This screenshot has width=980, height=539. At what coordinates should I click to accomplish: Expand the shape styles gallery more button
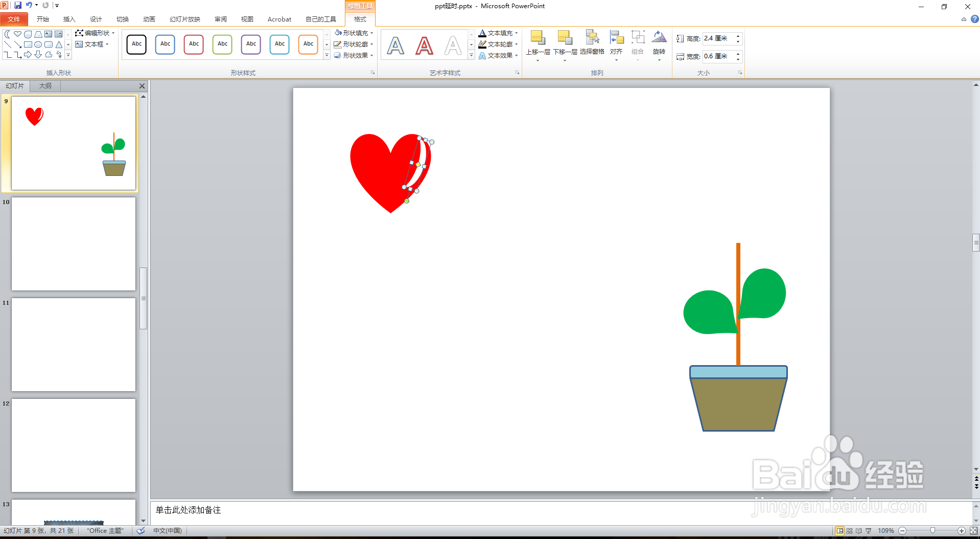pyautogui.click(x=326, y=55)
